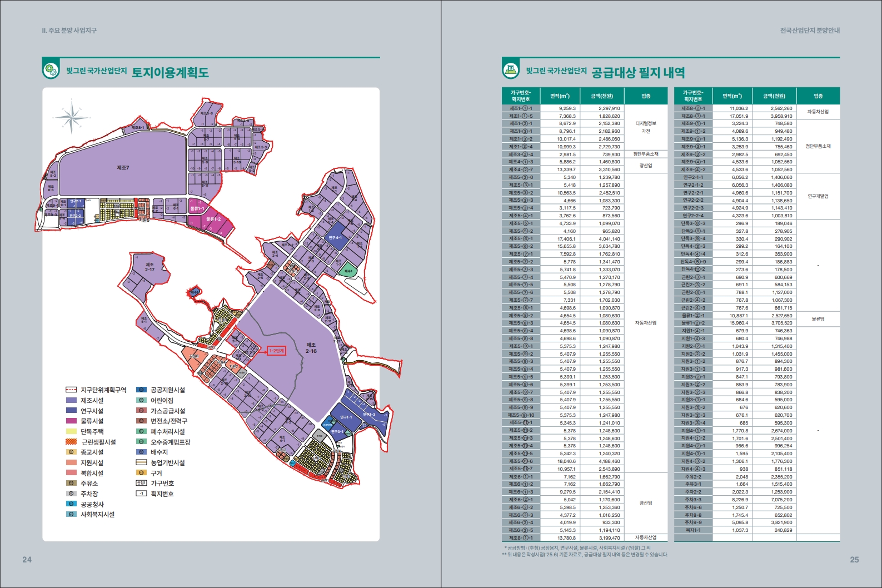The width and height of the screenshot is (882, 588).
Task: Click the purple 제조시설 legend swatch
Action: (x=71, y=400)
